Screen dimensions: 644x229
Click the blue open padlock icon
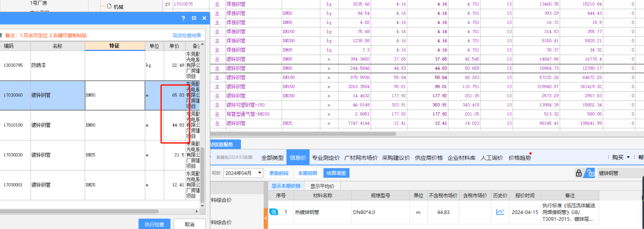590,173
